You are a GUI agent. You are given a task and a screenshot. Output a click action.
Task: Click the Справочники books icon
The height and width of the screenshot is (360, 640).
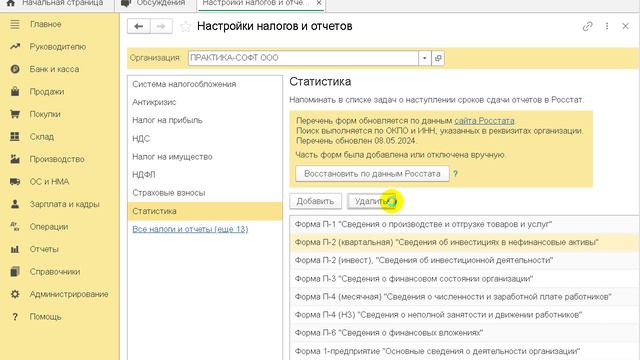click(x=15, y=271)
